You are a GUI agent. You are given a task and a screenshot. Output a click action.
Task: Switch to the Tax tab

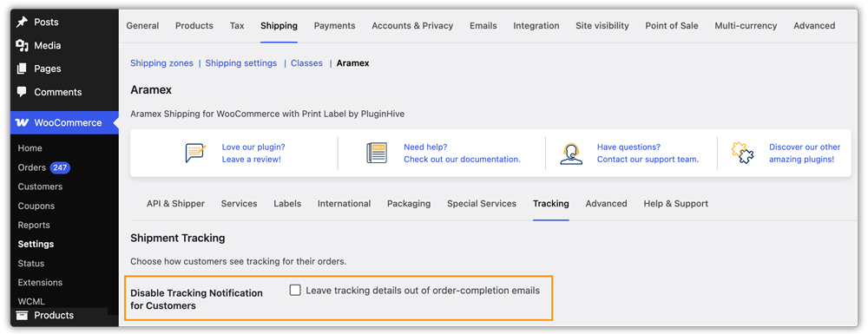tap(237, 25)
